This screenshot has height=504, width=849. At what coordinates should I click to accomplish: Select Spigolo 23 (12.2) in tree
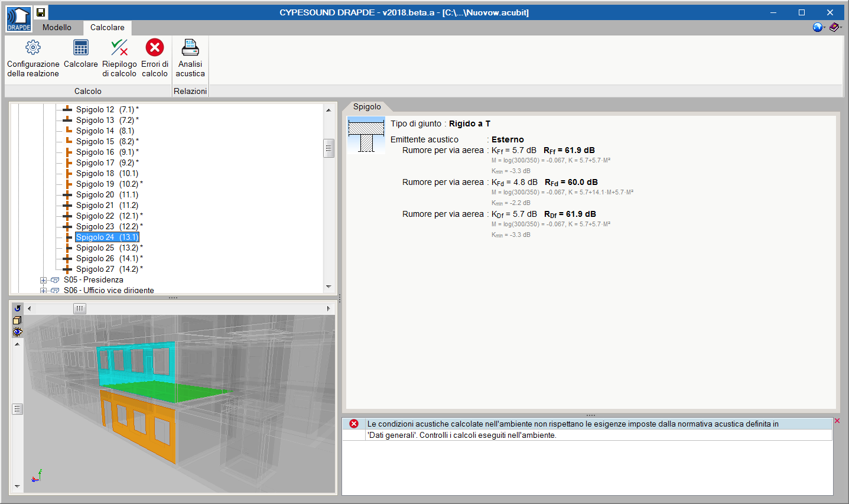coord(109,226)
